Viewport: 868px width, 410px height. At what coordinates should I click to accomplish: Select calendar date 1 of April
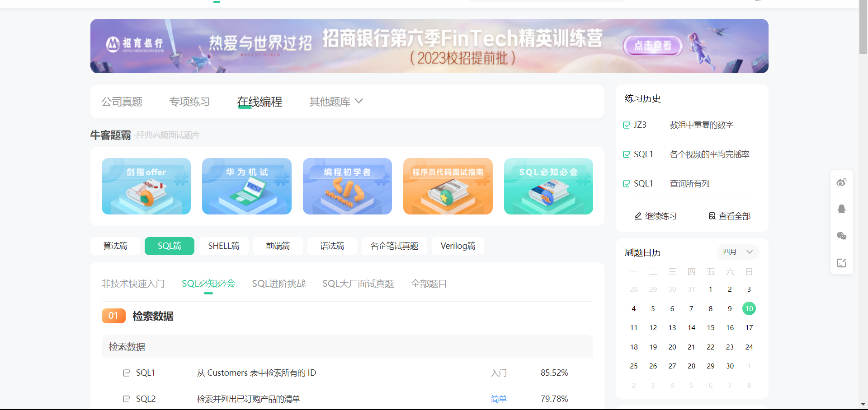point(711,289)
